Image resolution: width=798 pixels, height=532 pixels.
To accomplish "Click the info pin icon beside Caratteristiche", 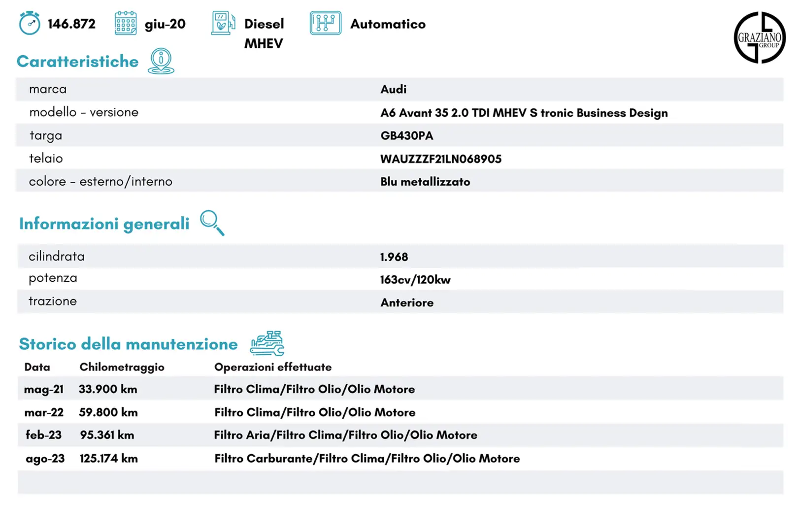I will (161, 61).
